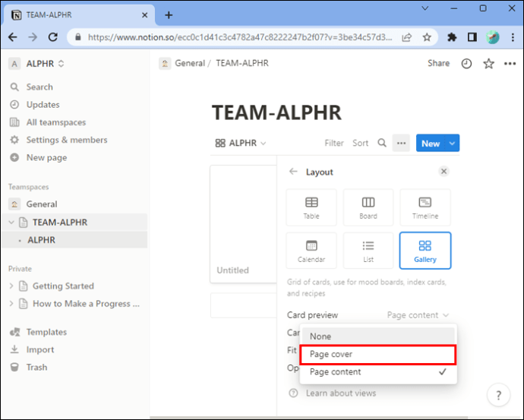Open the ALPHR subpage in sidebar
Viewport: 524px width, 420px height.
coord(74,240)
